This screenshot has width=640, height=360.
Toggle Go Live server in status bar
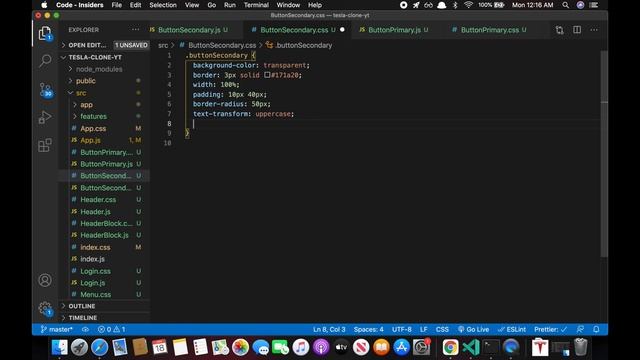[x=473, y=329]
